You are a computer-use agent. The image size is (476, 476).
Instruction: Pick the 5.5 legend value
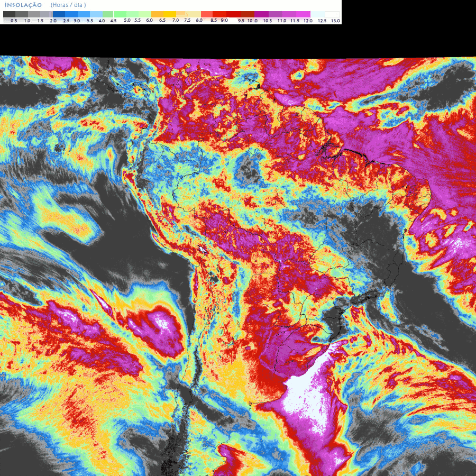pyautogui.click(x=138, y=20)
